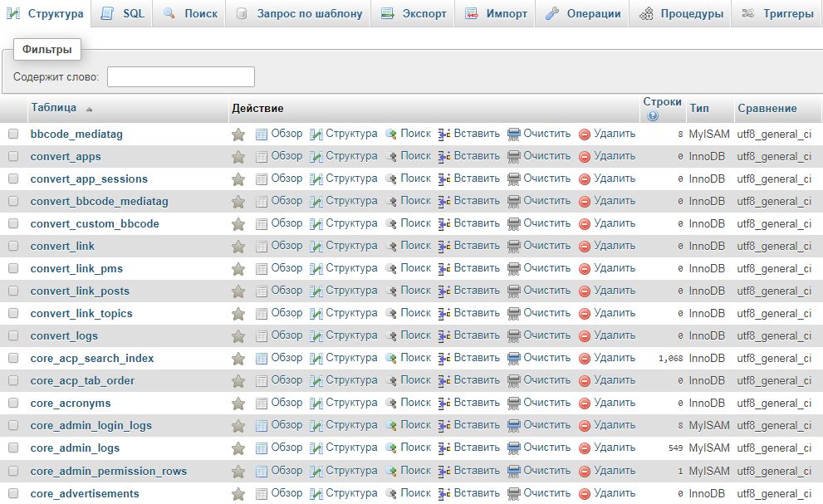Tick the convert_link checkbox
This screenshot has width=823, height=504.
[x=13, y=246]
